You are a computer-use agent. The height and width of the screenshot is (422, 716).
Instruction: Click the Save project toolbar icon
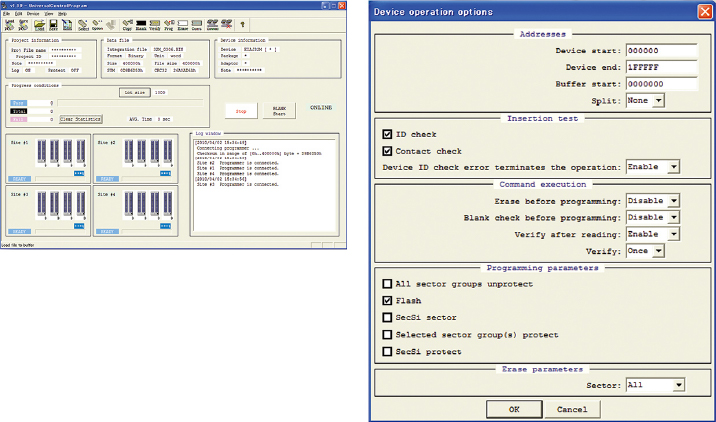pyautogui.click(x=23, y=25)
